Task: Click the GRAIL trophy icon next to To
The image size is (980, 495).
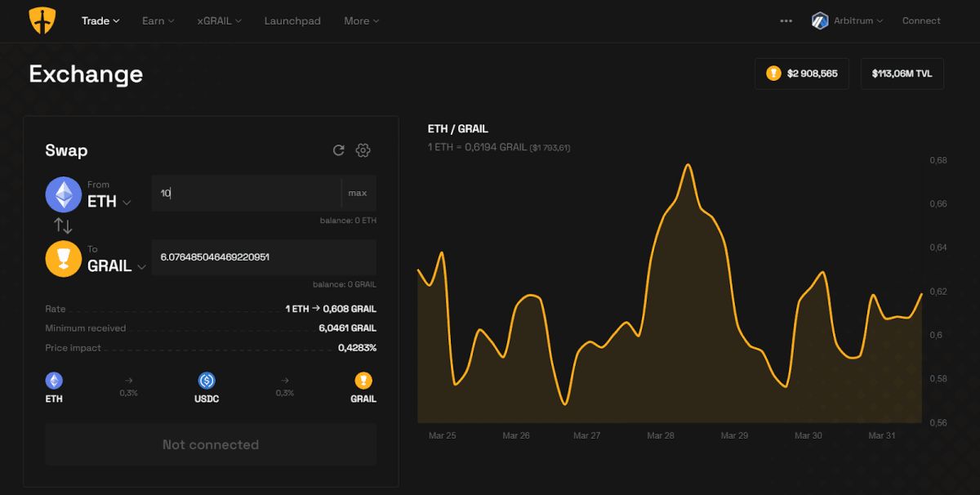Action: click(63, 258)
